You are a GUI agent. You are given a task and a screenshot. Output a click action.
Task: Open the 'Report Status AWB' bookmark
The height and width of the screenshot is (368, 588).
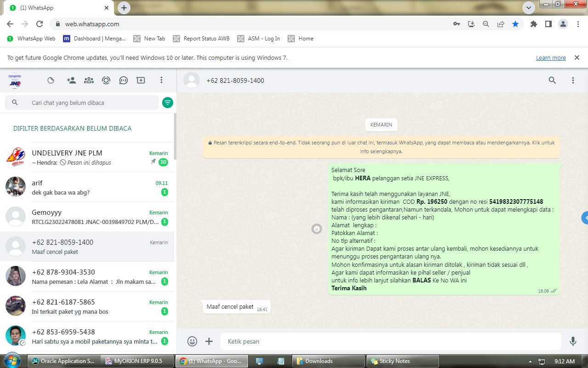point(201,39)
